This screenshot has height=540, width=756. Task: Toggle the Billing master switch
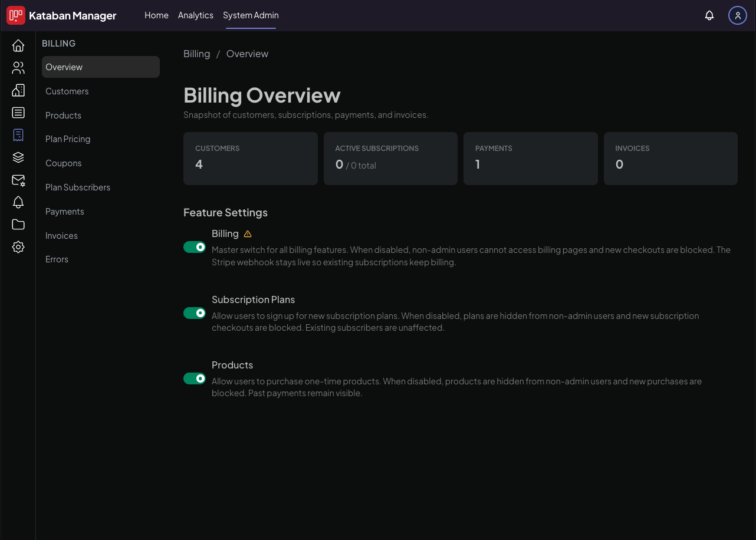tap(195, 247)
